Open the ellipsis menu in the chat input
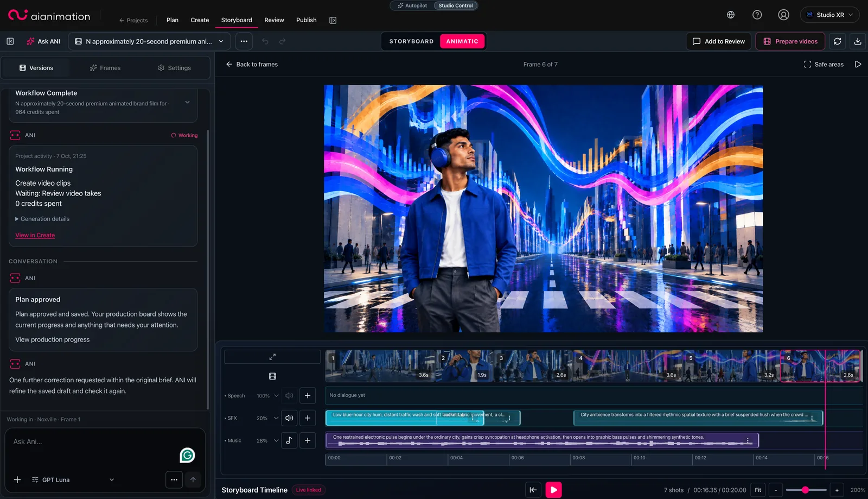This screenshot has height=499, width=868. tap(174, 479)
